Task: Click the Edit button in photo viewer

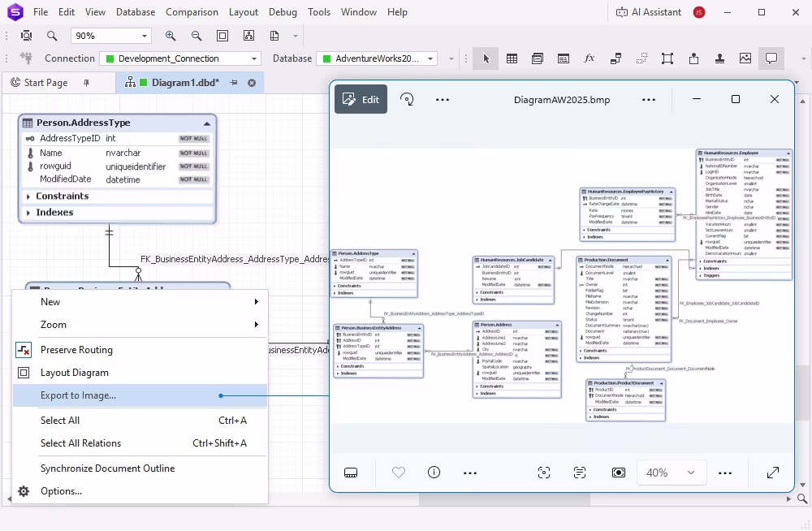Action: coord(361,100)
